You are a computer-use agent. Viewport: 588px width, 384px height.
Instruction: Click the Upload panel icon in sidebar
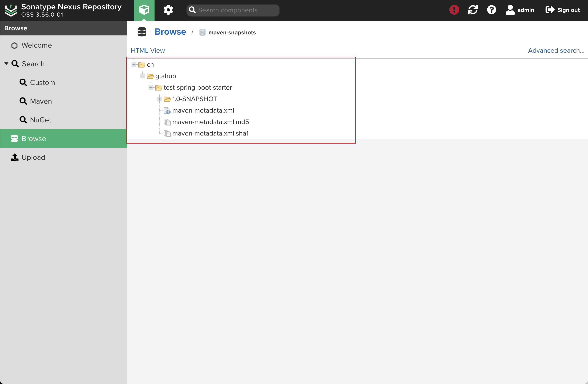click(15, 157)
